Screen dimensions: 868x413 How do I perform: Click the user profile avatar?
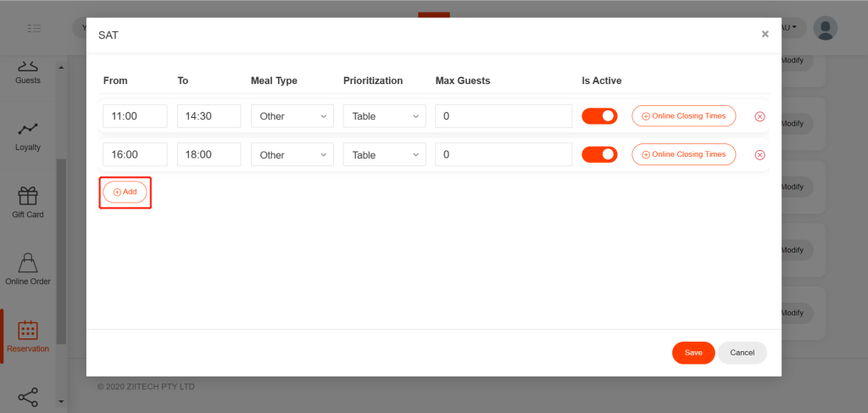[x=825, y=28]
